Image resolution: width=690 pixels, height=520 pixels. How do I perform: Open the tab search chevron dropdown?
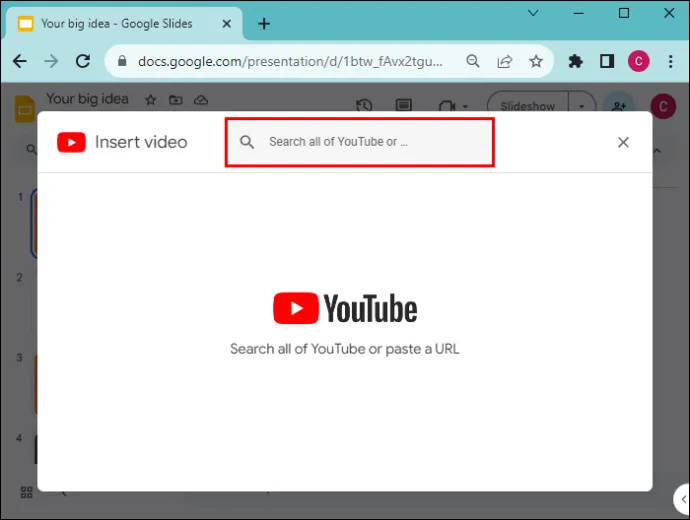point(533,13)
